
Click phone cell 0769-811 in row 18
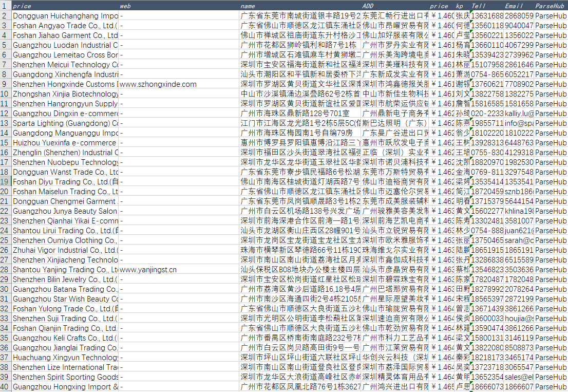[487, 172]
